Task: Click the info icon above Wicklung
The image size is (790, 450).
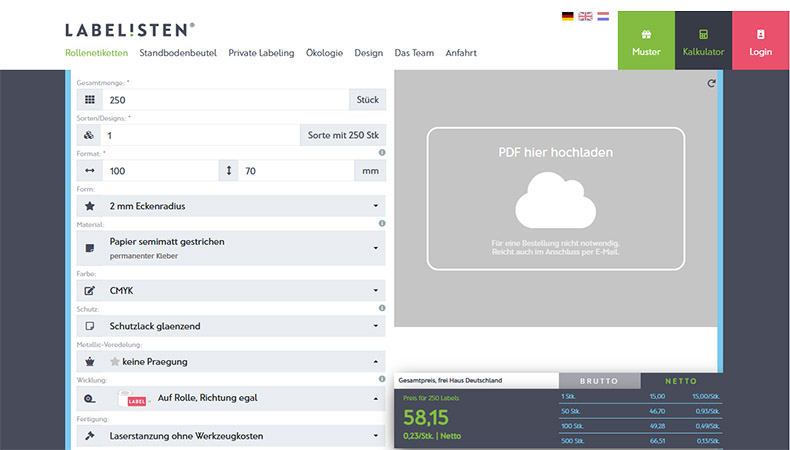Action: (382, 379)
